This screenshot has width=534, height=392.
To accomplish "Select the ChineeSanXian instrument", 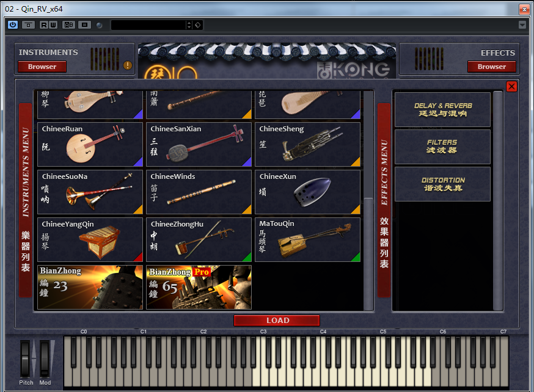I will tap(199, 145).
